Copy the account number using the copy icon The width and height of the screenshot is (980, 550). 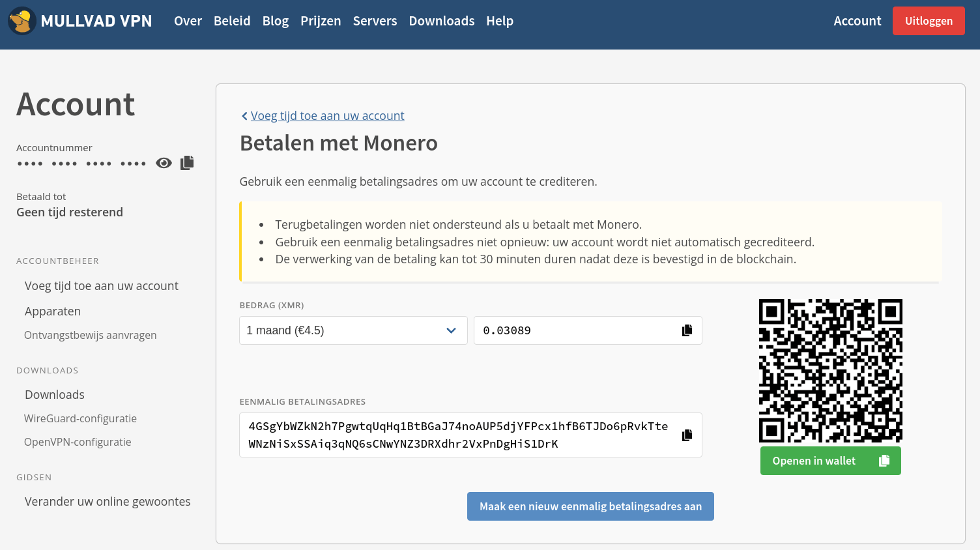pyautogui.click(x=187, y=163)
